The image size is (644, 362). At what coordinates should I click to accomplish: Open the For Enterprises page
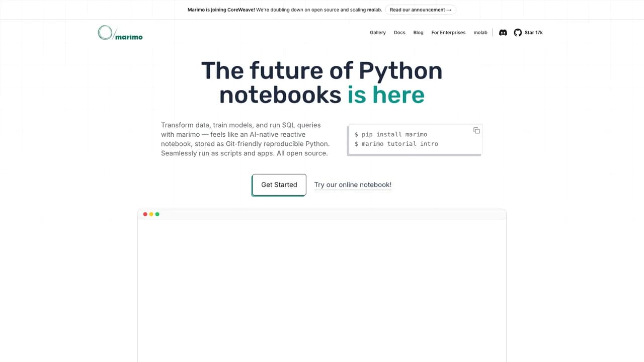tap(448, 33)
